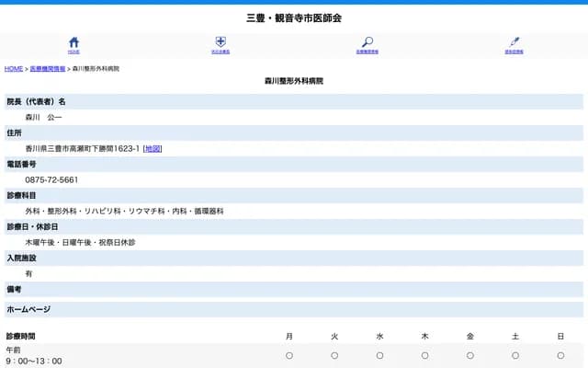Click the shield with cross icon

coord(220,41)
